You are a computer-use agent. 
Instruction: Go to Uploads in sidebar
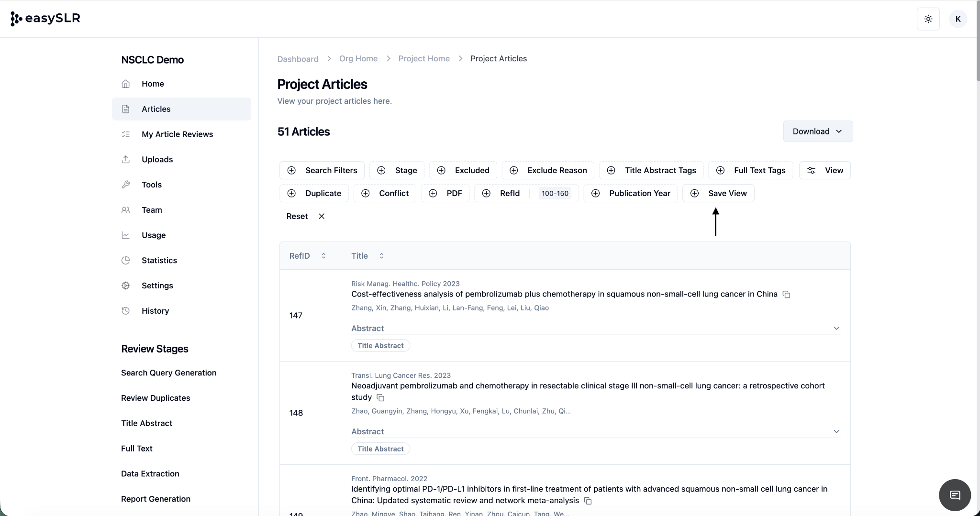coord(157,159)
